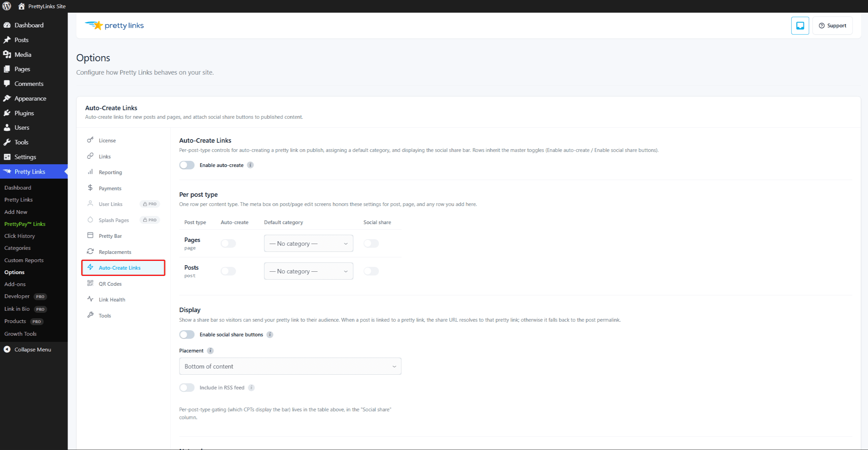Open Add-ons submenu item
Screen dimensions: 868x450
pos(15,284)
